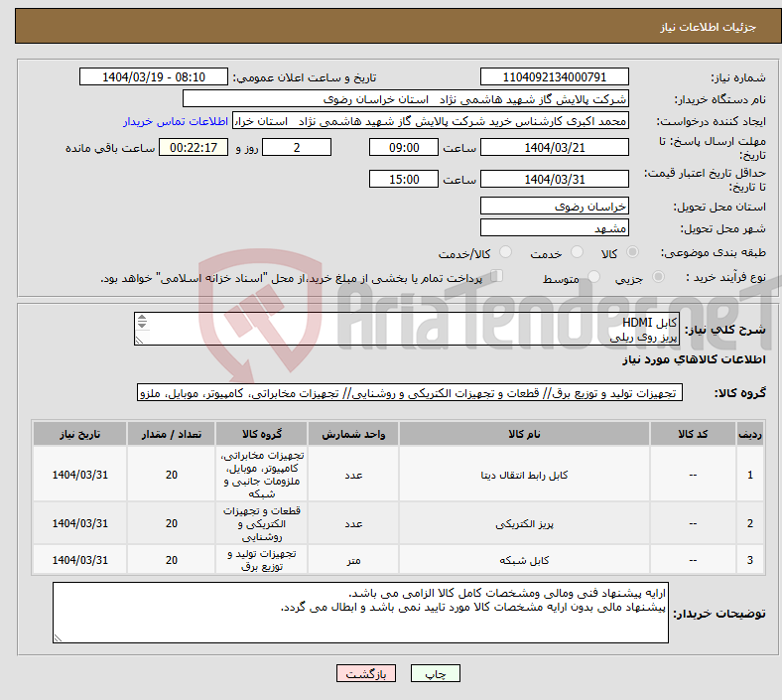Click the کد کالا column header
The width and height of the screenshot is (782, 700).
pos(693,434)
